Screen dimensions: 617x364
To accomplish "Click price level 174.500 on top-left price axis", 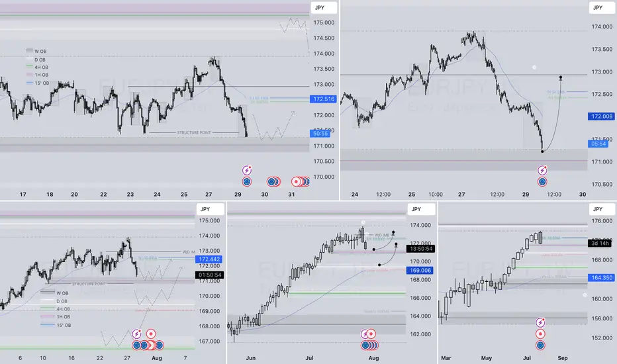I will (x=324, y=38).
